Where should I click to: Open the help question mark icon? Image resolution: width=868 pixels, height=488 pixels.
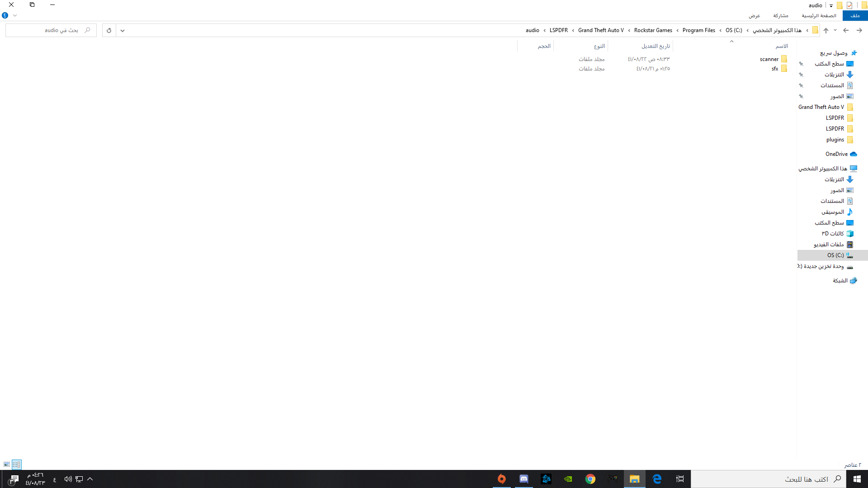[x=5, y=15]
